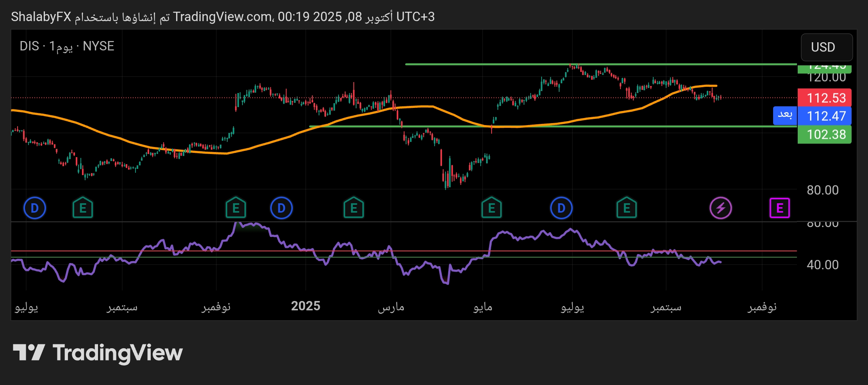Viewport: 868px width, 385px height.
Task: Open the earnings marker at مايو 2025
Action: [x=492, y=208]
